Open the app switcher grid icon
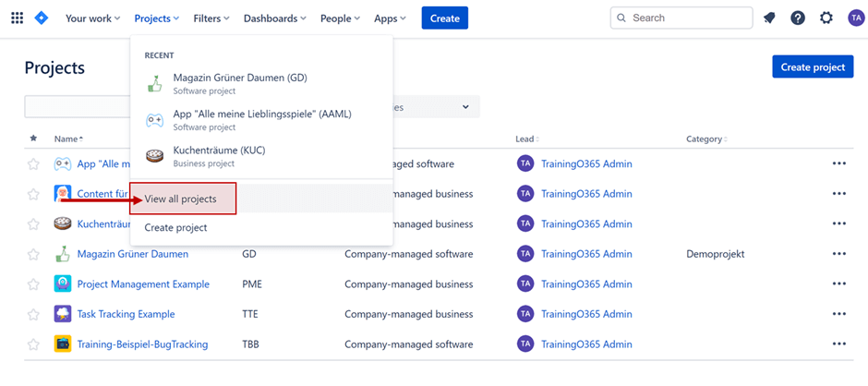 [x=17, y=18]
